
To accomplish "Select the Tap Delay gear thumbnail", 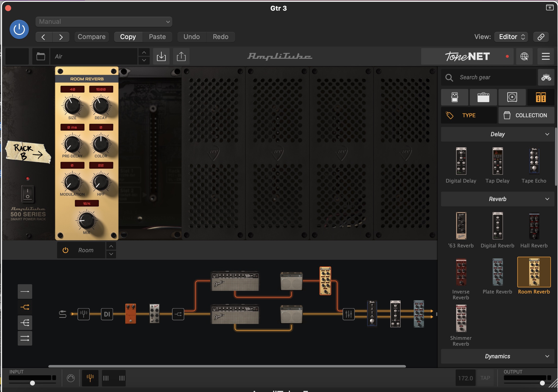I will click(497, 161).
